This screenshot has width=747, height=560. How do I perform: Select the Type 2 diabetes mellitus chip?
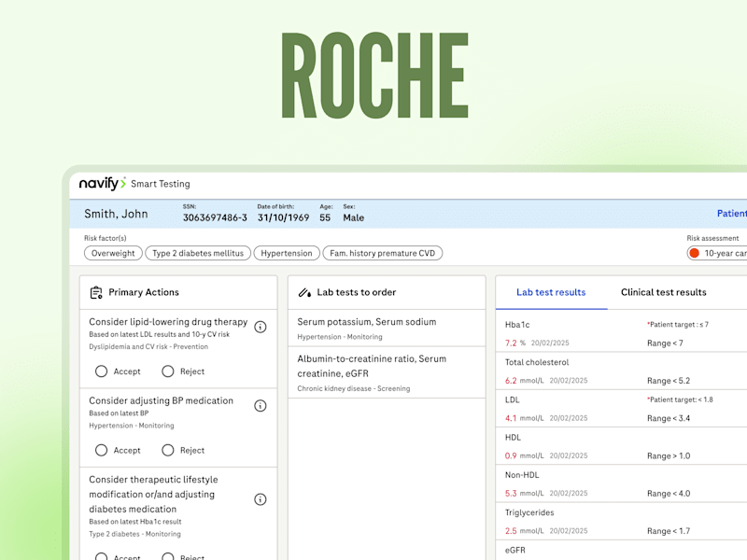click(x=198, y=253)
